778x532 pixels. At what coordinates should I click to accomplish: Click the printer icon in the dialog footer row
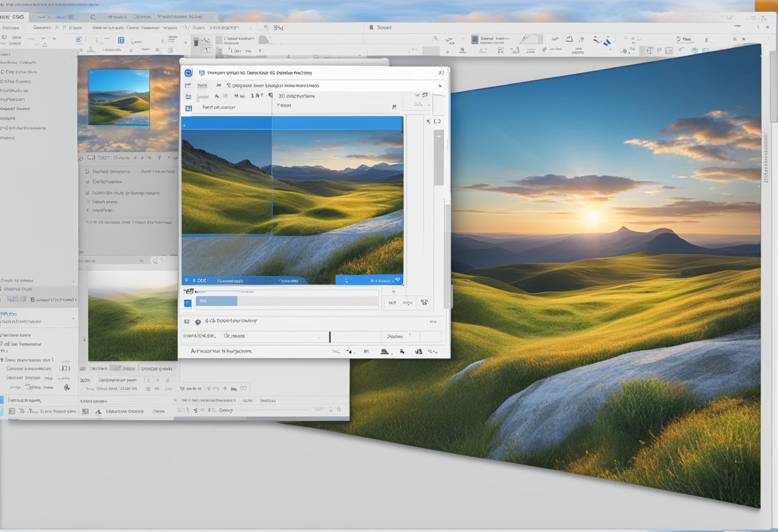(385, 351)
